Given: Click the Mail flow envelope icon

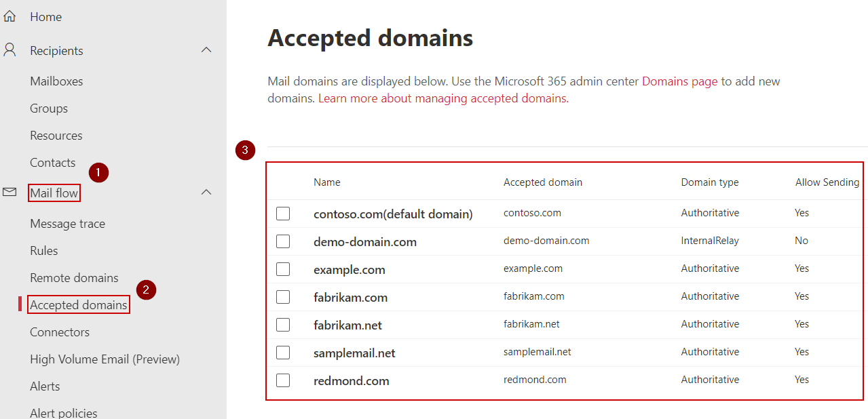Looking at the screenshot, I should [x=10, y=192].
